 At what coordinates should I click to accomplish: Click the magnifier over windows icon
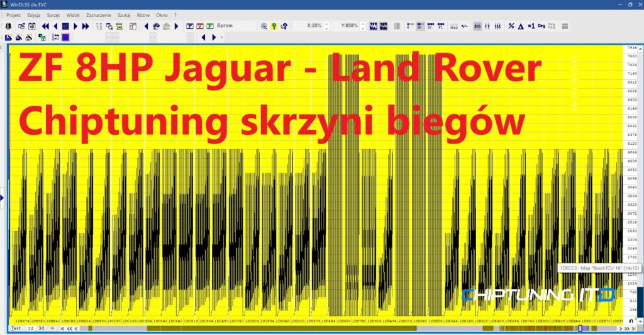click(109, 26)
